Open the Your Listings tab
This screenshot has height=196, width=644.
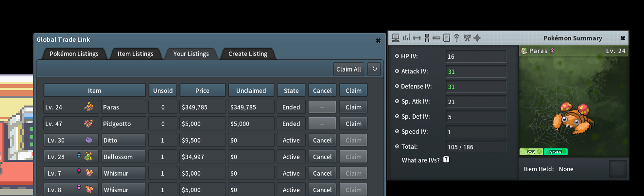pos(191,54)
